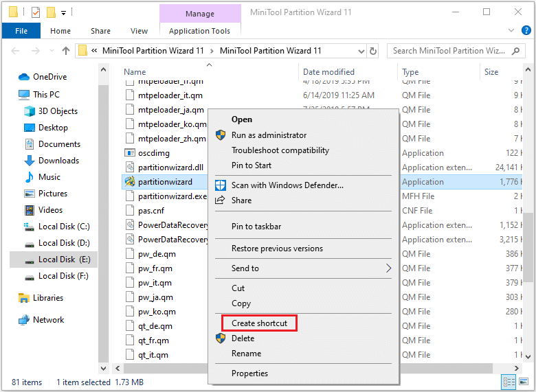Sort by the Name column header
The width and height of the screenshot is (536, 392).
pos(135,72)
